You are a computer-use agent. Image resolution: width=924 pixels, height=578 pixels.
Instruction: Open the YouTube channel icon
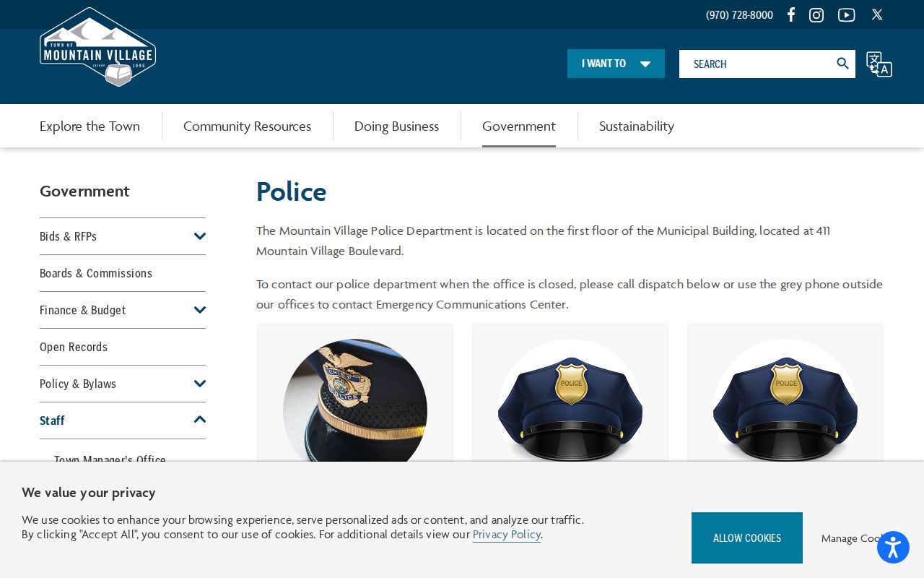click(846, 14)
